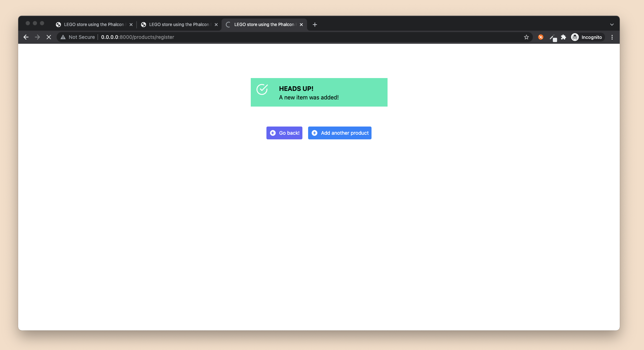
Task: Open Chrome three-dot menu
Action: [x=612, y=37]
